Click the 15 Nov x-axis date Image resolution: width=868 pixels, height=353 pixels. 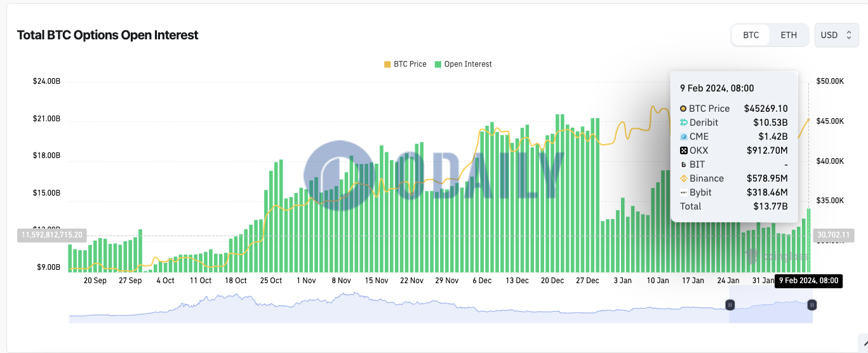click(377, 280)
